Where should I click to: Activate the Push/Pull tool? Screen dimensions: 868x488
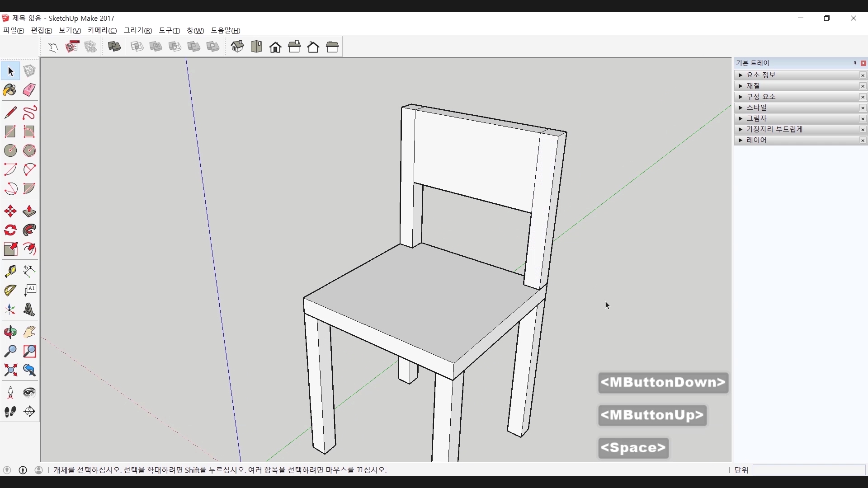tap(29, 211)
